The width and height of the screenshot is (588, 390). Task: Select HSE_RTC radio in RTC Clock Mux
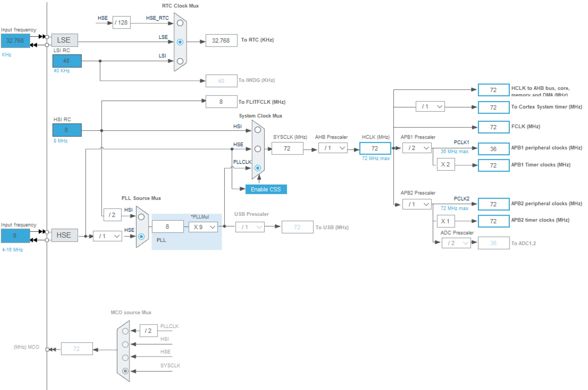tap(180, 23)
